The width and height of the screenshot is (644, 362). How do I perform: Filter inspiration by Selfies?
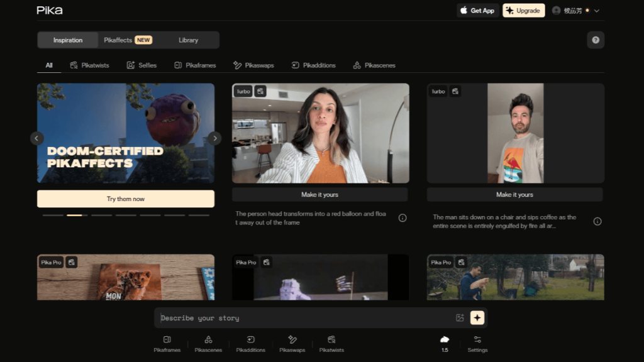(x=142, y=65)
